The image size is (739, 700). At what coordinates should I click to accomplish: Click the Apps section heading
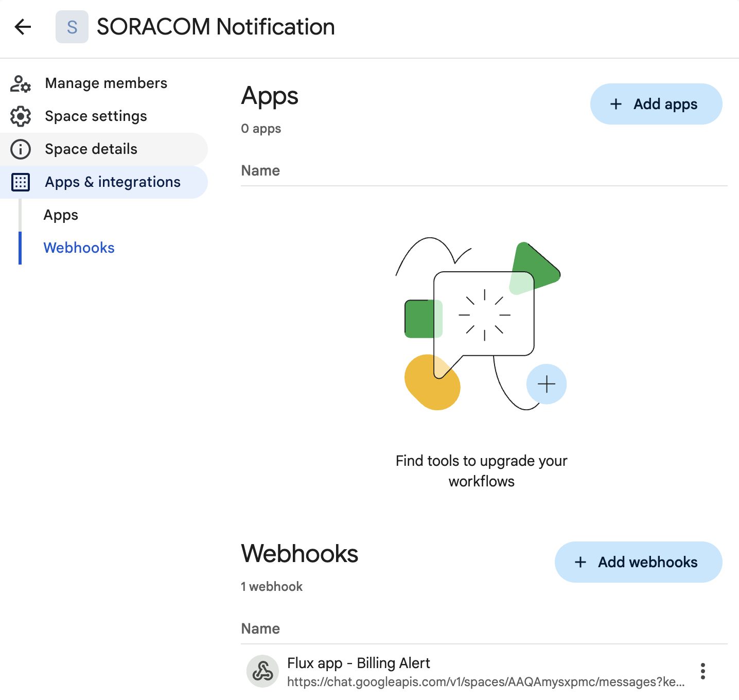tap(270, 96)
